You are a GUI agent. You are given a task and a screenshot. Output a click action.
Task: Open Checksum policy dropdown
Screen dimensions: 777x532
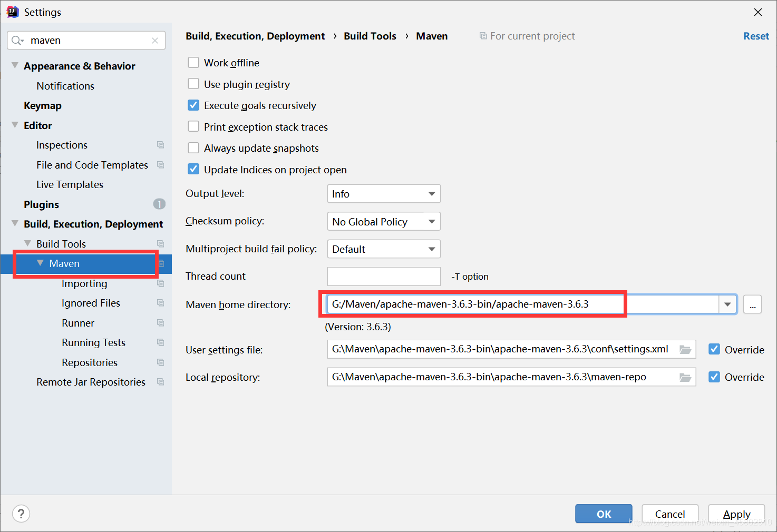[x=384, y=222]
